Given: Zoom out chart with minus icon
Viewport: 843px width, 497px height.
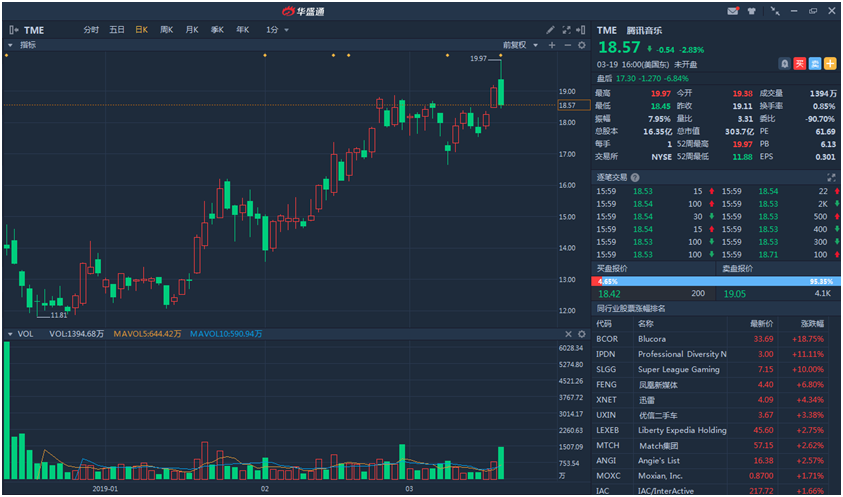Looking at the screenshot, I should point(567,45).
